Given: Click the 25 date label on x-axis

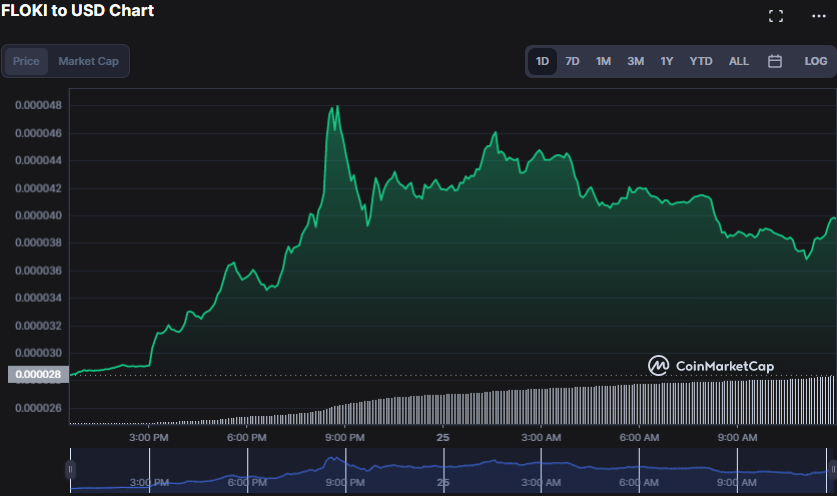Looking at the screenshot, I should (443, 437).
